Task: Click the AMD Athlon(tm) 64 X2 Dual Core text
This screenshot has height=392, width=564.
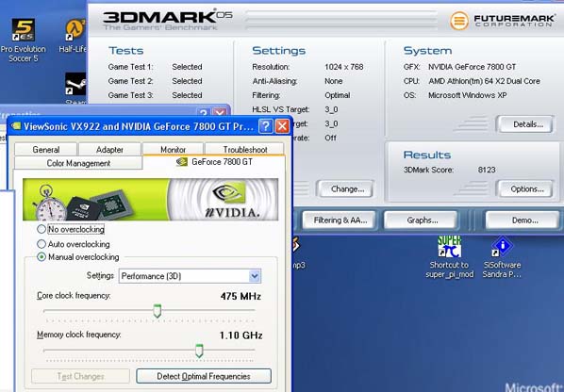Action: point(484,81)
